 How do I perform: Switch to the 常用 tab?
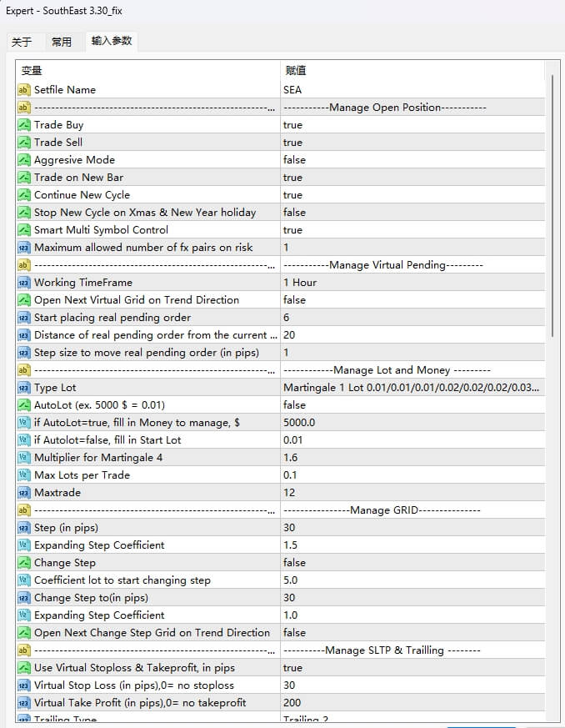tap(62, 40)
